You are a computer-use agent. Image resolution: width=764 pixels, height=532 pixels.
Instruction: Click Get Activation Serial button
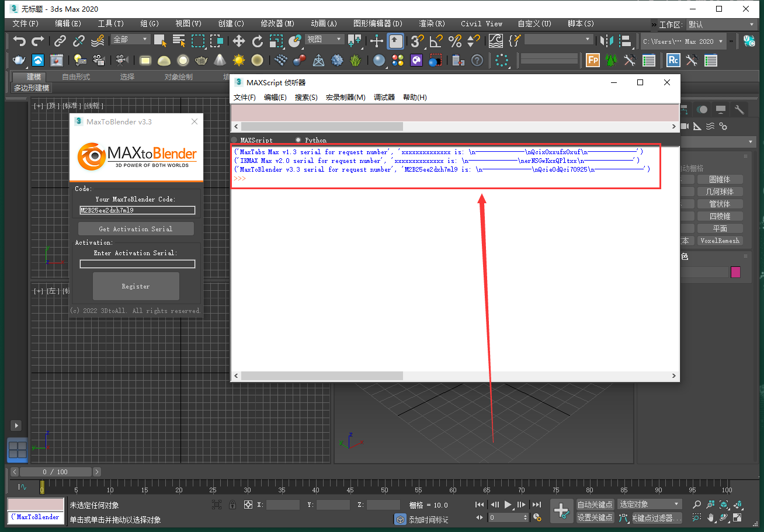[x=136, y=229]
